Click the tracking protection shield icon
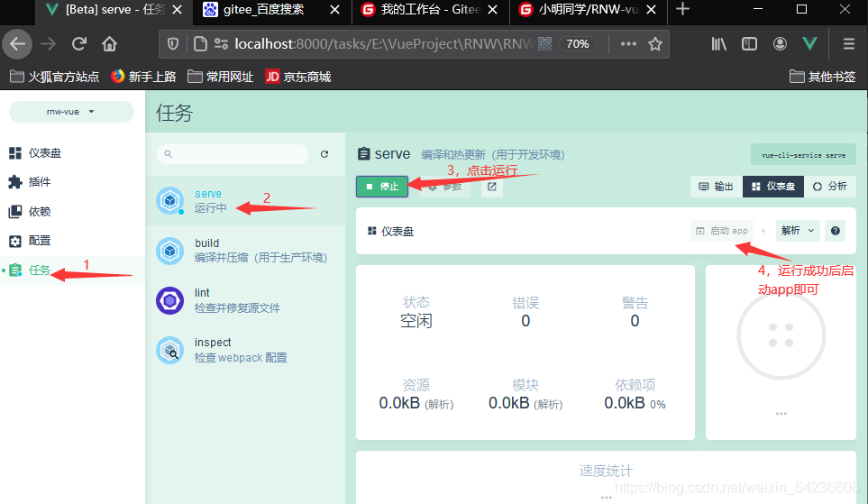Viewport: 868px width, 504px height. tap(173, 44)
